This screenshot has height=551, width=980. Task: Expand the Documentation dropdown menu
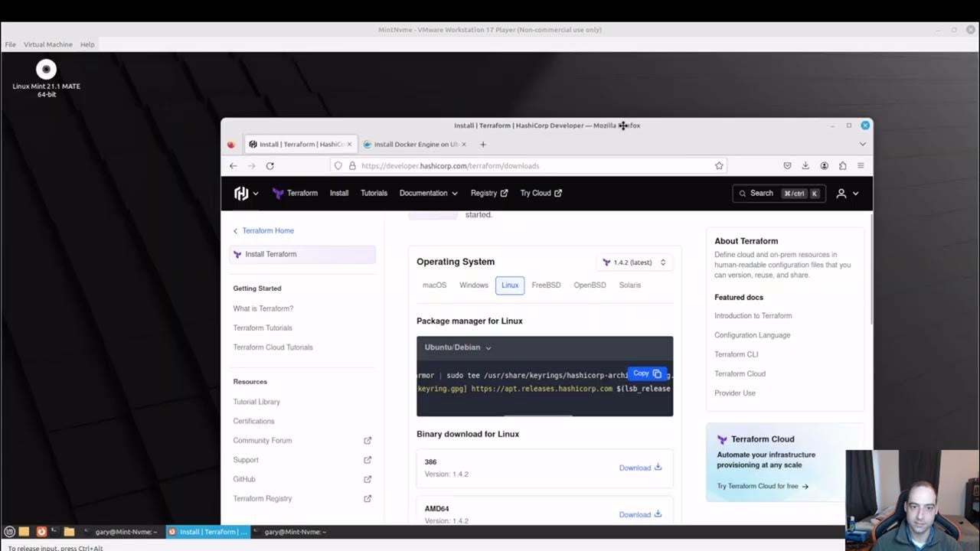[x=428, y=193]
